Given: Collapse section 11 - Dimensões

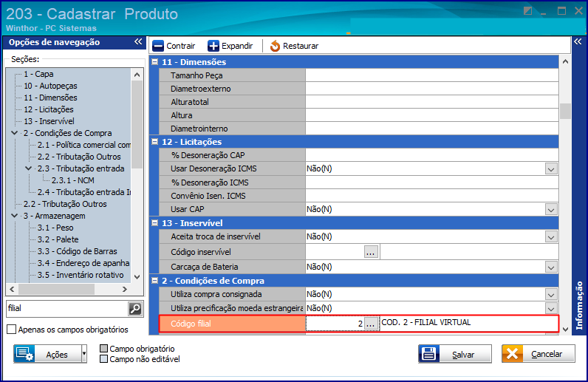Looking at the screenshot, I should coord(155,62).
